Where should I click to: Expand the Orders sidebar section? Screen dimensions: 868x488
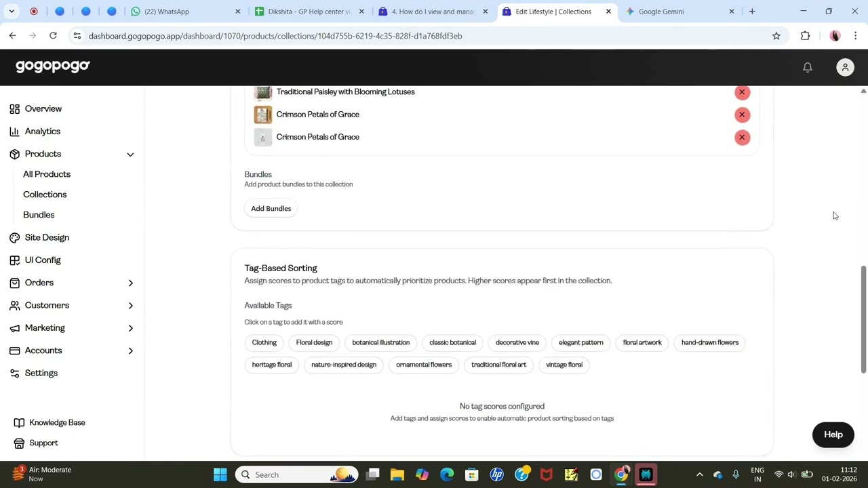[130, 283]
